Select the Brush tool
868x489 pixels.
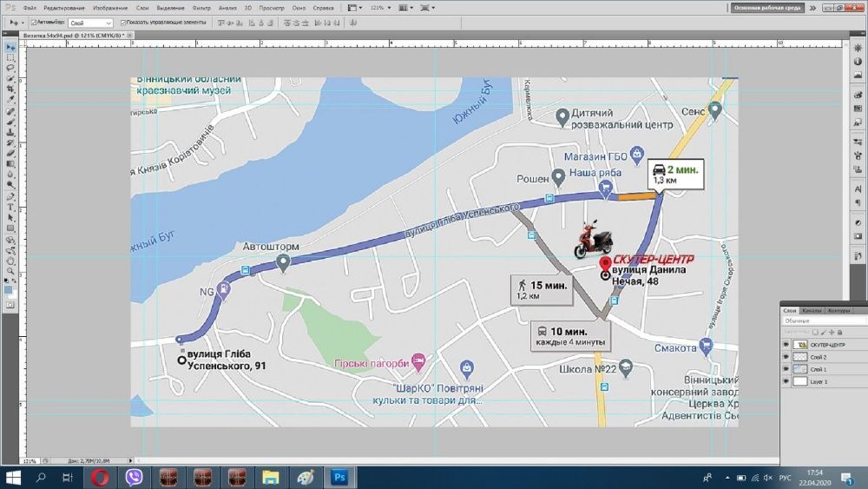[10, 122]
